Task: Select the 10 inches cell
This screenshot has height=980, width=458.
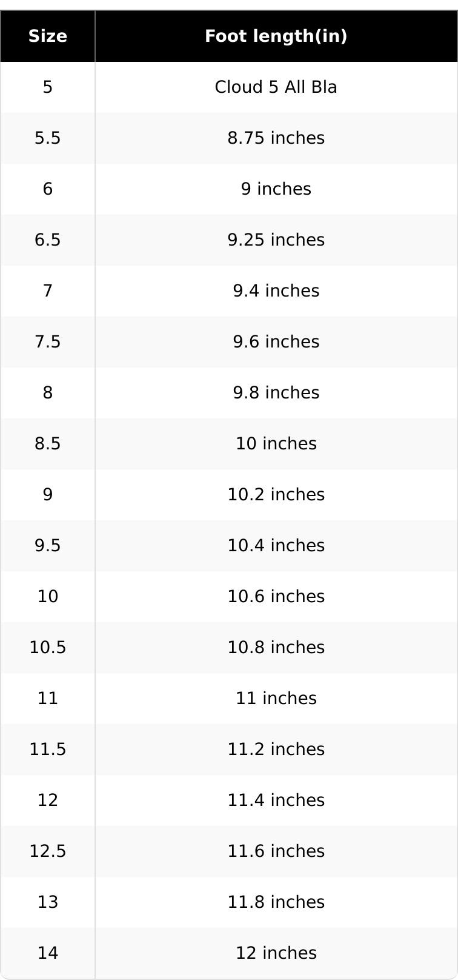Action: pyautogui.click(x=276, y=444)
